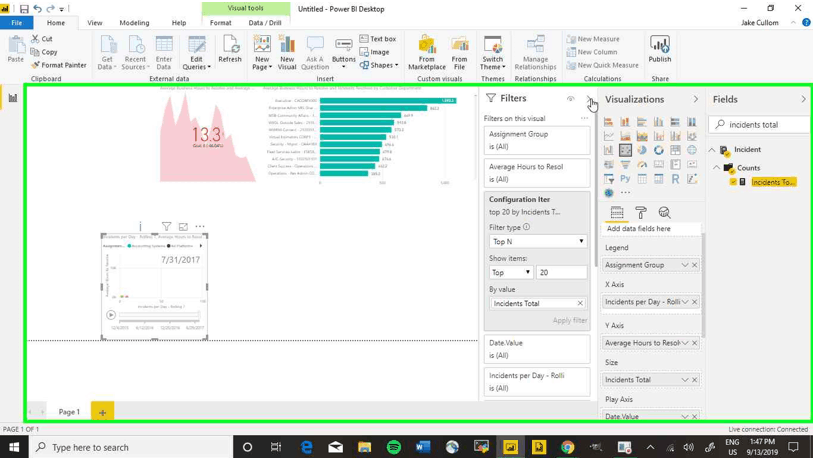The image size is (815, 460).
Task: Select the funnel chart visual
Action: tap(625, 165)
